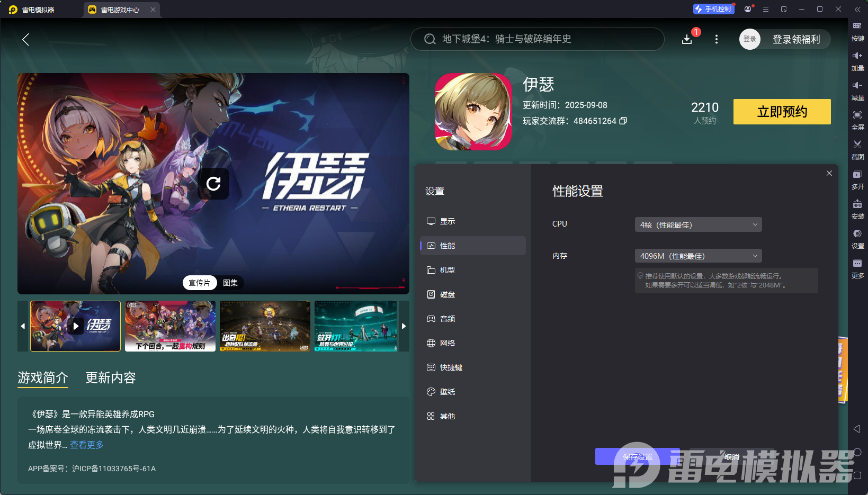Select the 伊瑟 trailer video thumbnail
This screenshot has height=495, width=868.
pyautogui.click(x=76, y=326)
